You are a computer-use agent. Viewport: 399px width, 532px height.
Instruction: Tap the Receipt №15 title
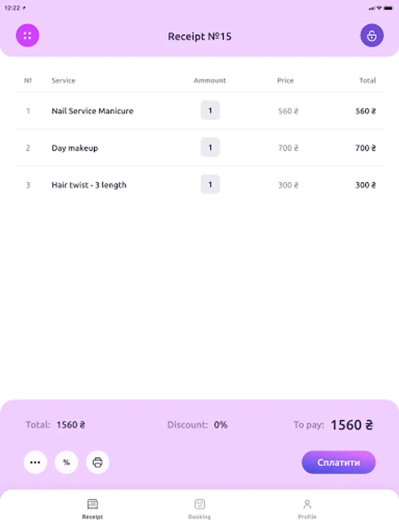click(x=199, y=37)
